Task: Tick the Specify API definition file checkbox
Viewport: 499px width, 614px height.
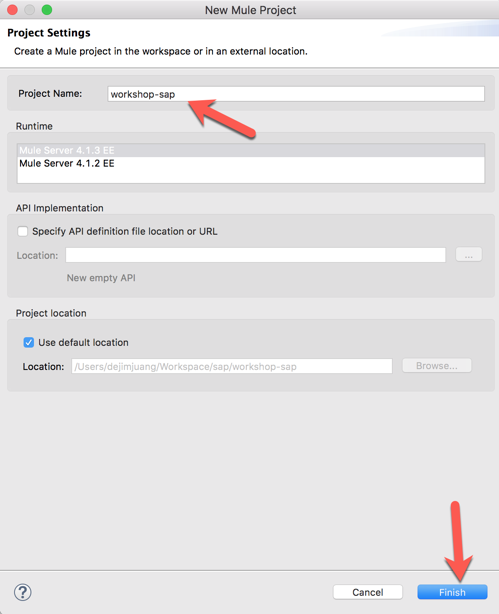Action: [23, 231]
